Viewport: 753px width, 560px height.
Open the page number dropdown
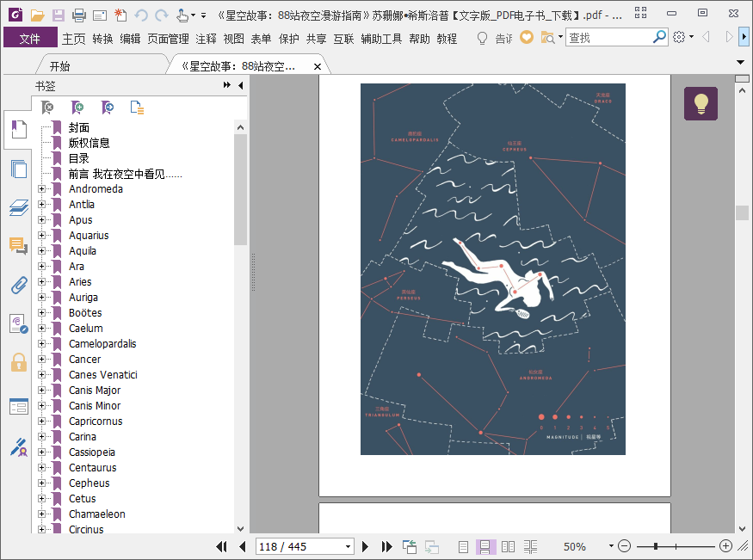click(x=348, y=546)
